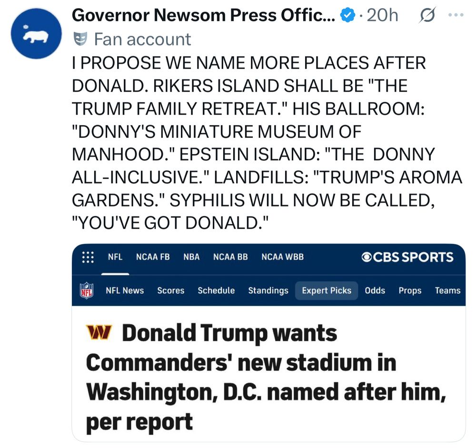Click the Governor Newsom Press Office name
Viewport: 476px width, 448px height.
click(203, 15)
